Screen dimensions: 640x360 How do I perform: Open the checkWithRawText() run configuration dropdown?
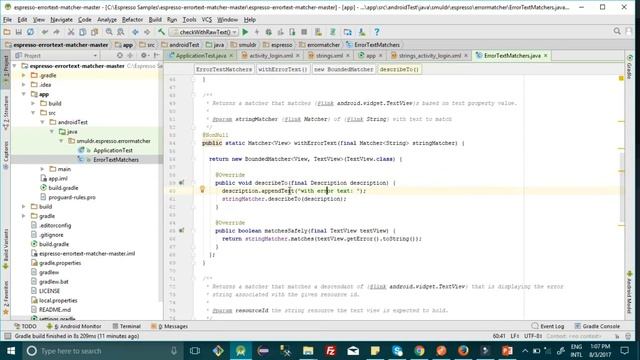(204, 32)
